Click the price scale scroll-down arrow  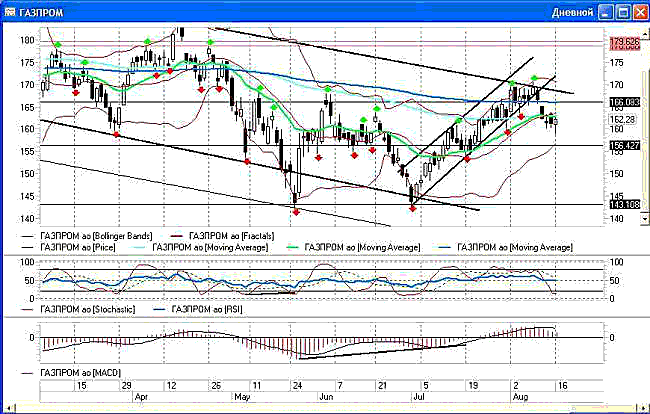pyautogui.click(x=645, y=219)
